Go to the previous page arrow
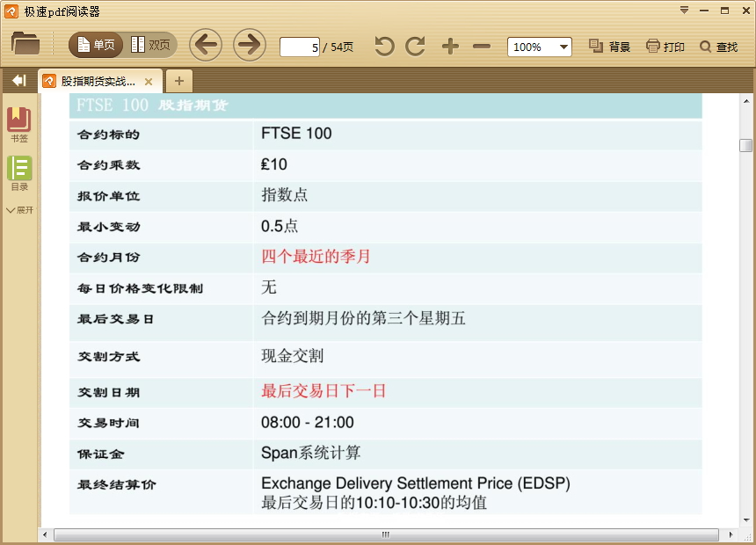 (x=206, y=45)
